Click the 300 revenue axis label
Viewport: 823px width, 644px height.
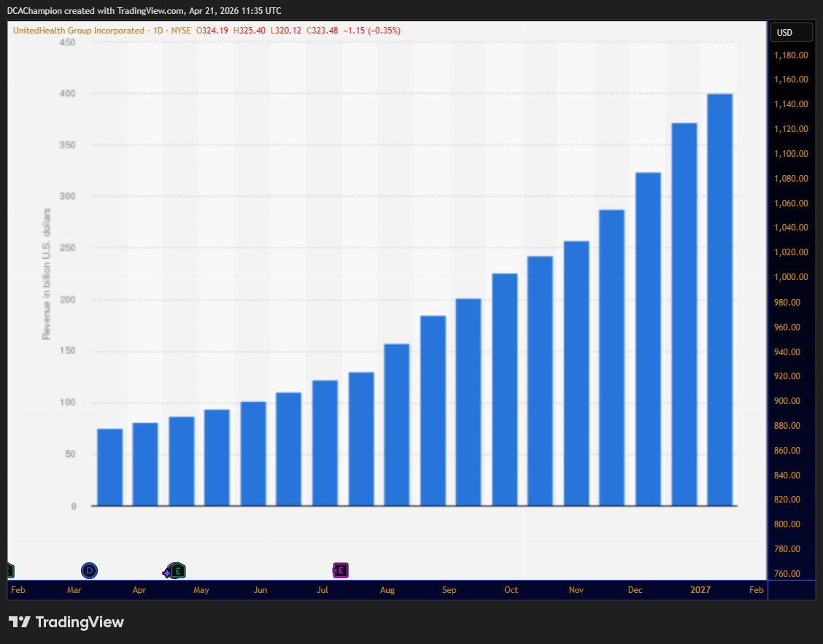(x=68, y=196)
